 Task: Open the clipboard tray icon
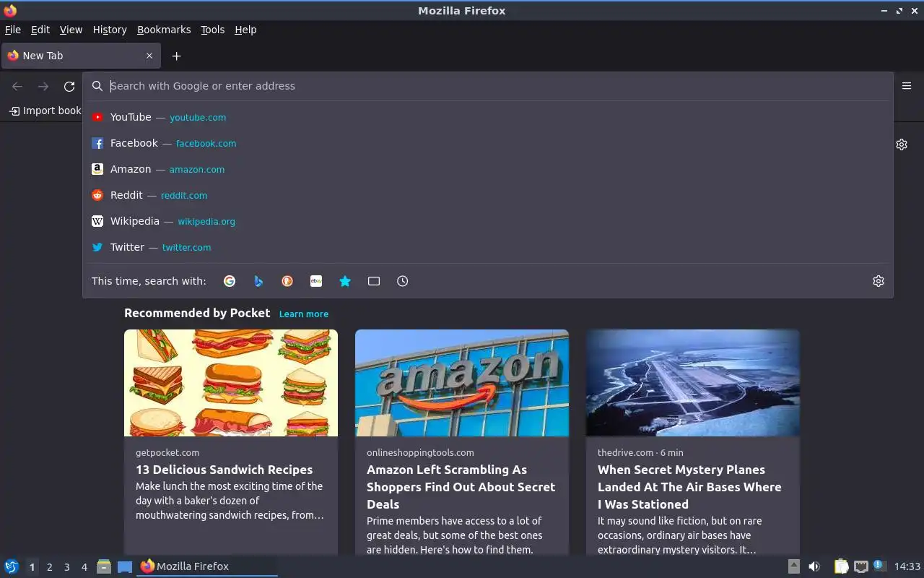(841, 566)
